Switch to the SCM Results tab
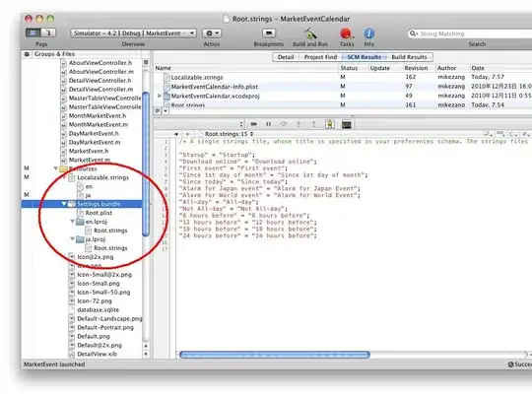 click(x=365, y=57)
